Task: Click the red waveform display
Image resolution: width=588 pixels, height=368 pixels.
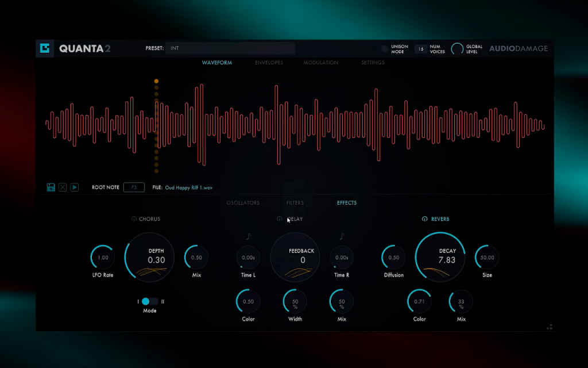Action: (x=295, y=125)
